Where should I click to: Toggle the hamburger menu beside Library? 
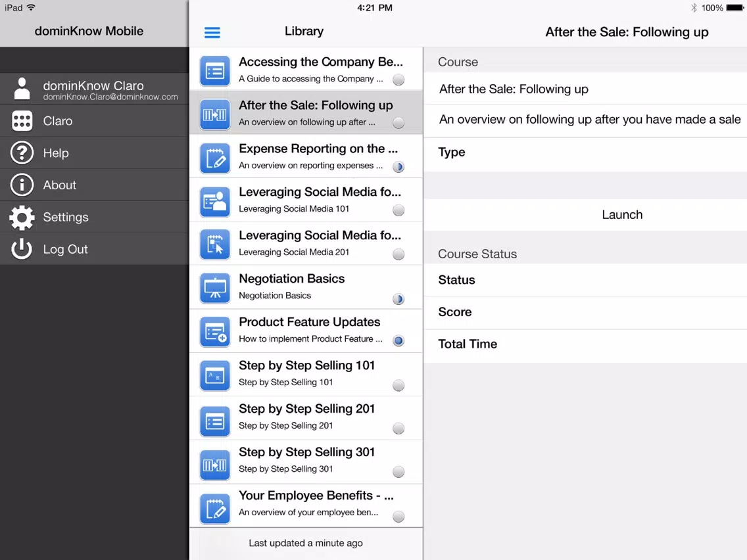click(x=212, y=32)
